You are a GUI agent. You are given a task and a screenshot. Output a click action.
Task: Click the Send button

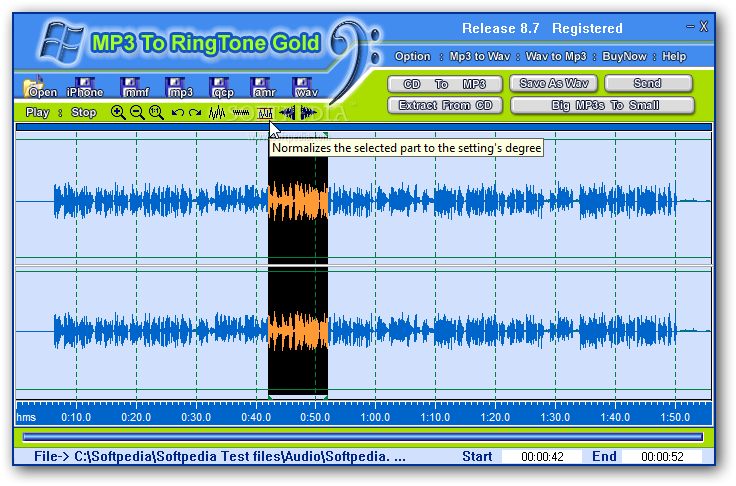click(649, 84)
